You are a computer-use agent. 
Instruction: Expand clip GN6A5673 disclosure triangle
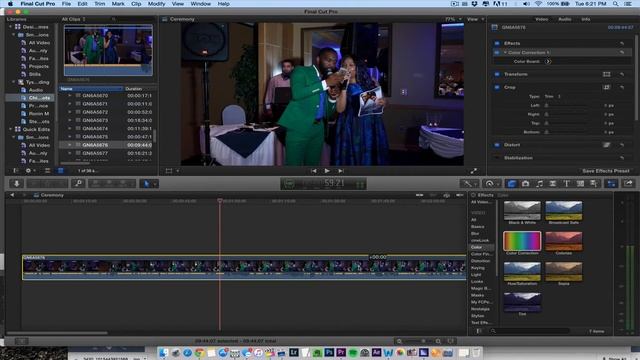click(69, 120)
